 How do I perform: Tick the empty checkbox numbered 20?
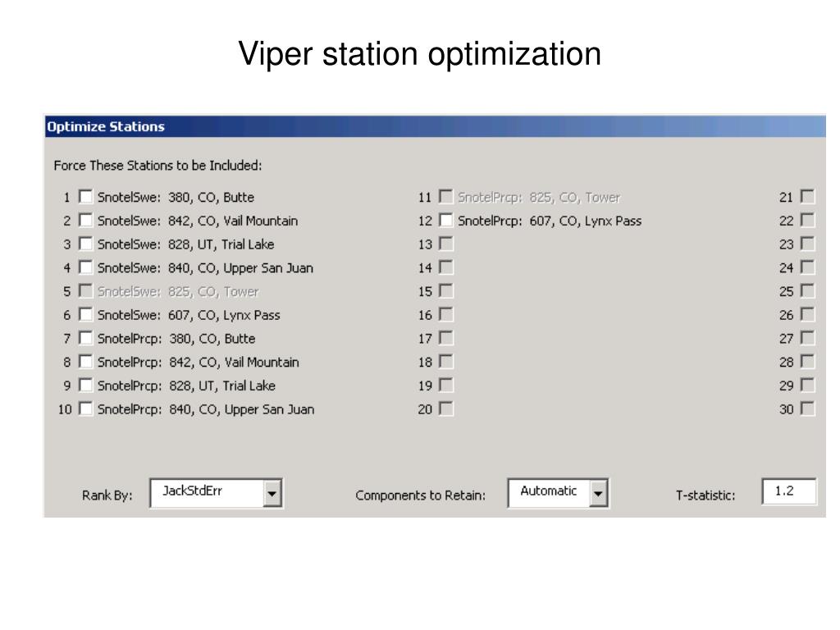(x=445, y=409)
